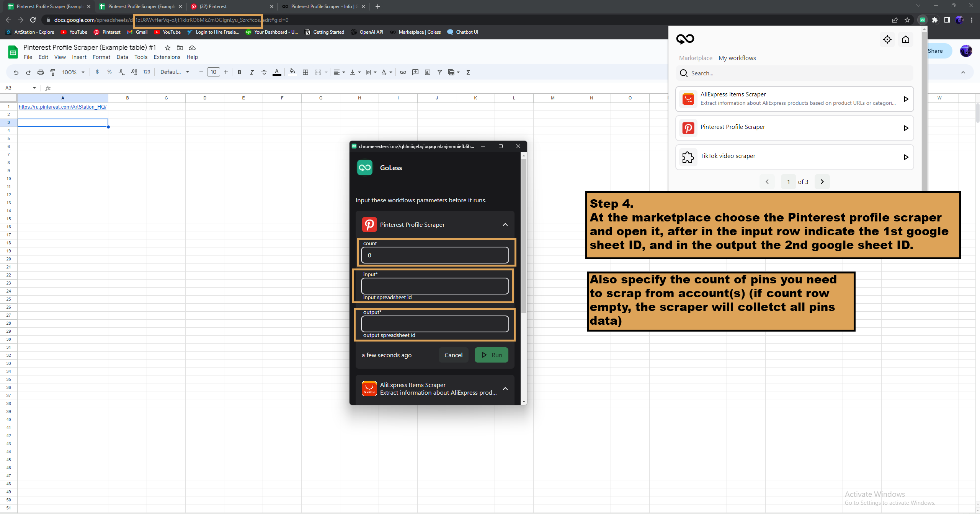Open vertical align dropdown
The width and height of the screenshot is (980, 514).
click(355, 72)
